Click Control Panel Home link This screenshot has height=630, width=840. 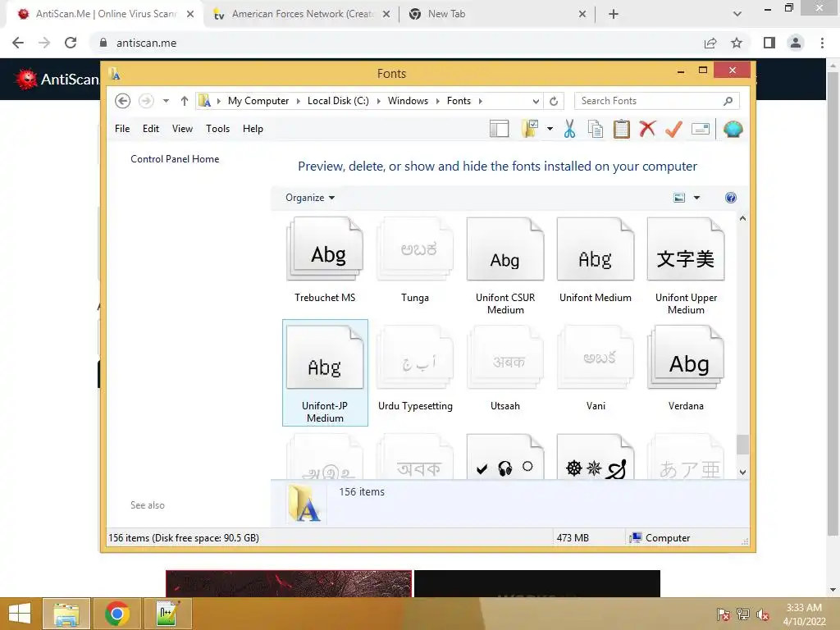click(x=175, y=159)
